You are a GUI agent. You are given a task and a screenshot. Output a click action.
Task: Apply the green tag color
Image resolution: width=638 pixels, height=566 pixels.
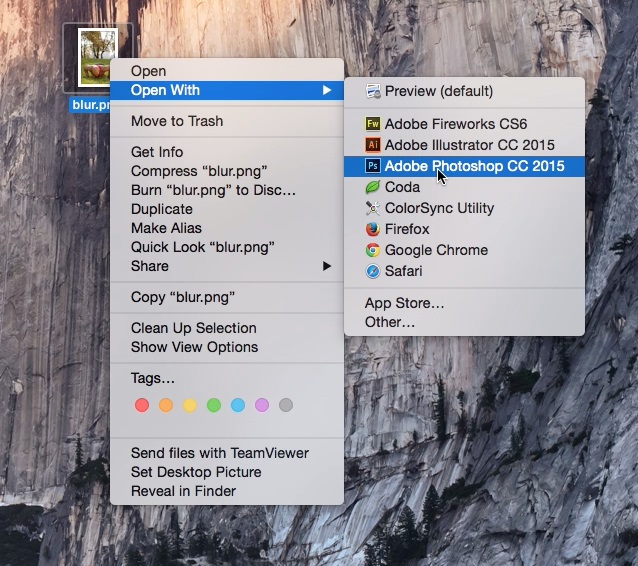click(214, 405)
